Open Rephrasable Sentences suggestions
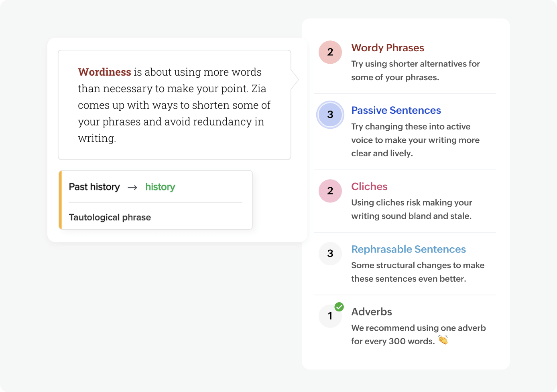This screenshot has height=392, width=557. pyautogui.click(x=409, y=249)
